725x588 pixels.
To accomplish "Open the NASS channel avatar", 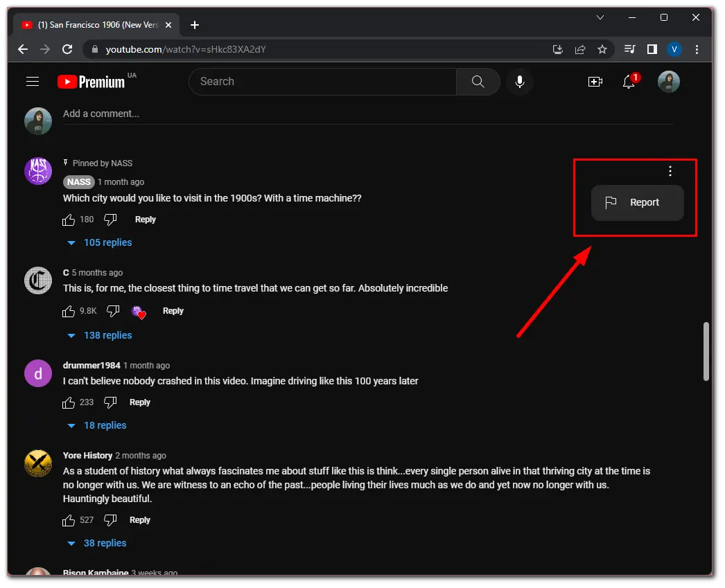I will click(38, 171).
